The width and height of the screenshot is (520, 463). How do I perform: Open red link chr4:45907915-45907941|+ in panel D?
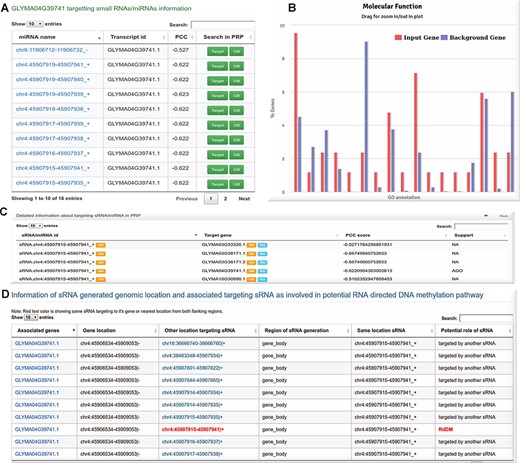point(193,429)
